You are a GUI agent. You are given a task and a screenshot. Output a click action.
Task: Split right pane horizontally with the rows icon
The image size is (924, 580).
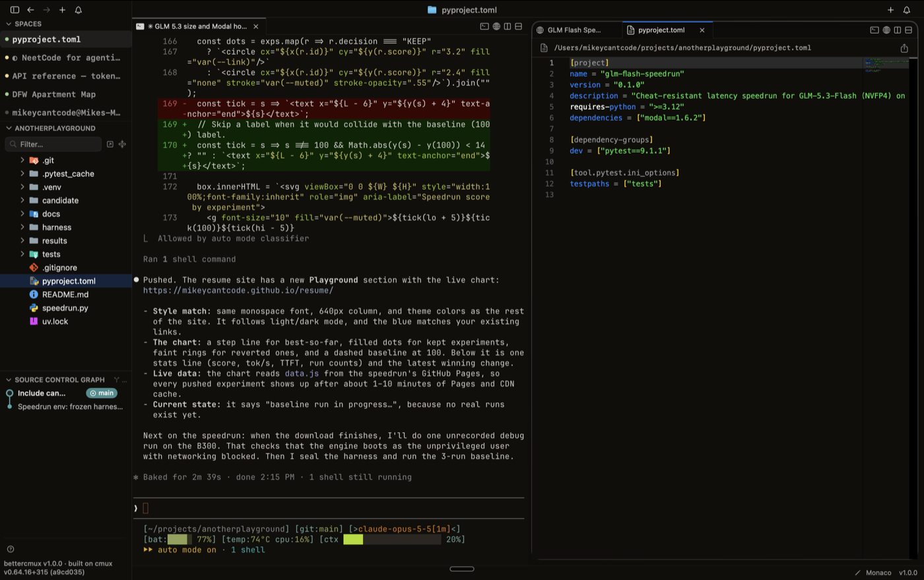(909, 30)
